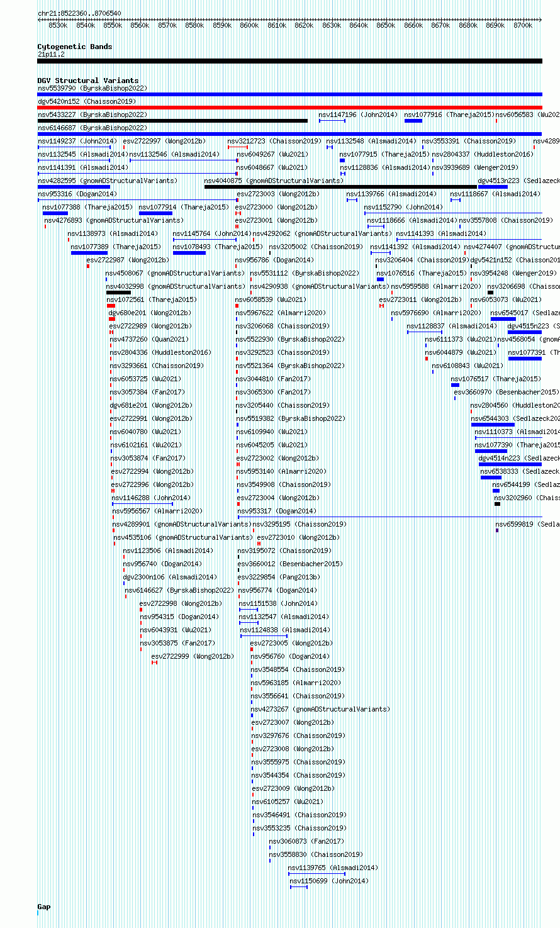Click nsv4273267 (gnomADStructuralVariants) label

(x=321, y=709)
